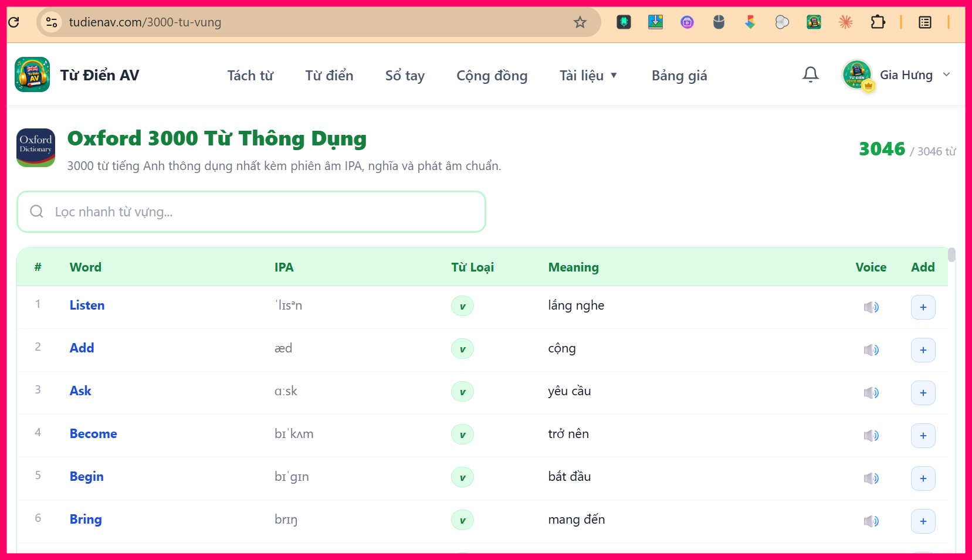Click the mouse-shaped extension icon
972x560 pixels.
[x=719, y=22]
